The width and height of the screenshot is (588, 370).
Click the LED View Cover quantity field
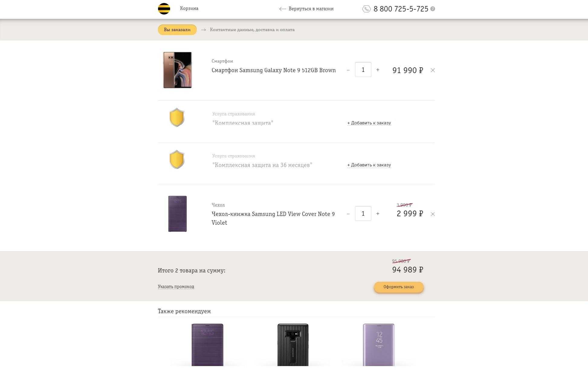363,214
